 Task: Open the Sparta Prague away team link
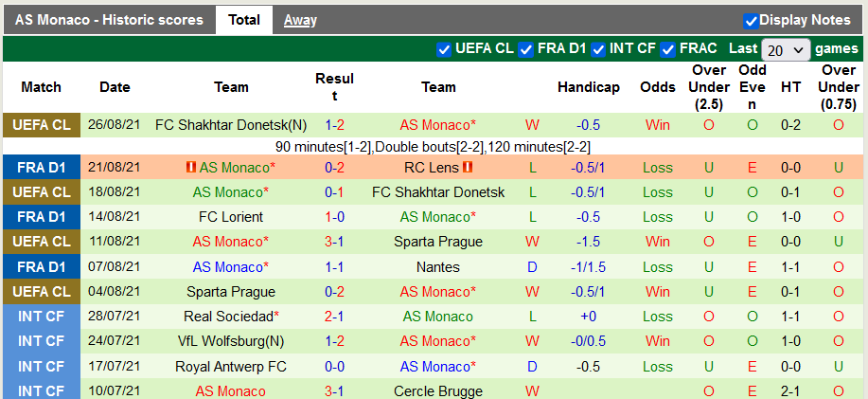pos(438,242)
